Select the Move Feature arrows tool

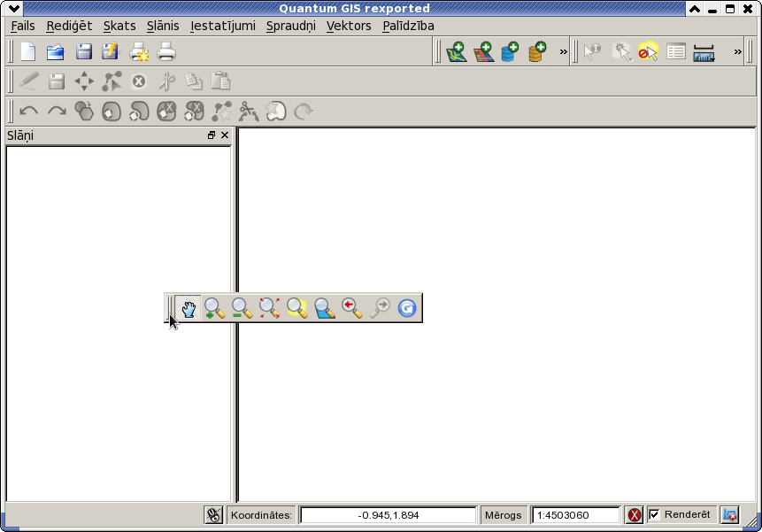84,81
